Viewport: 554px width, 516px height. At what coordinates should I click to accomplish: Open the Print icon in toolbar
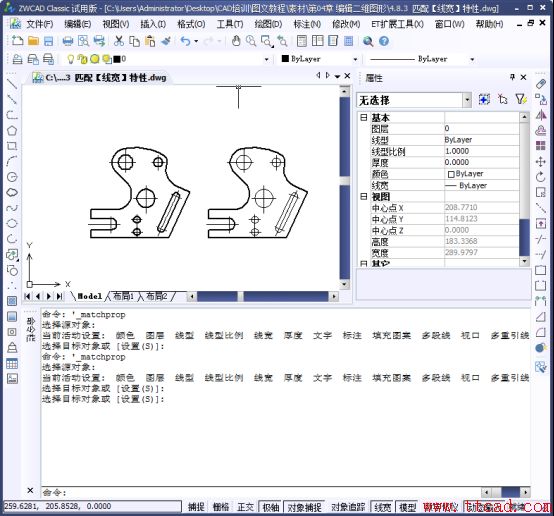[x=67, y=41]
